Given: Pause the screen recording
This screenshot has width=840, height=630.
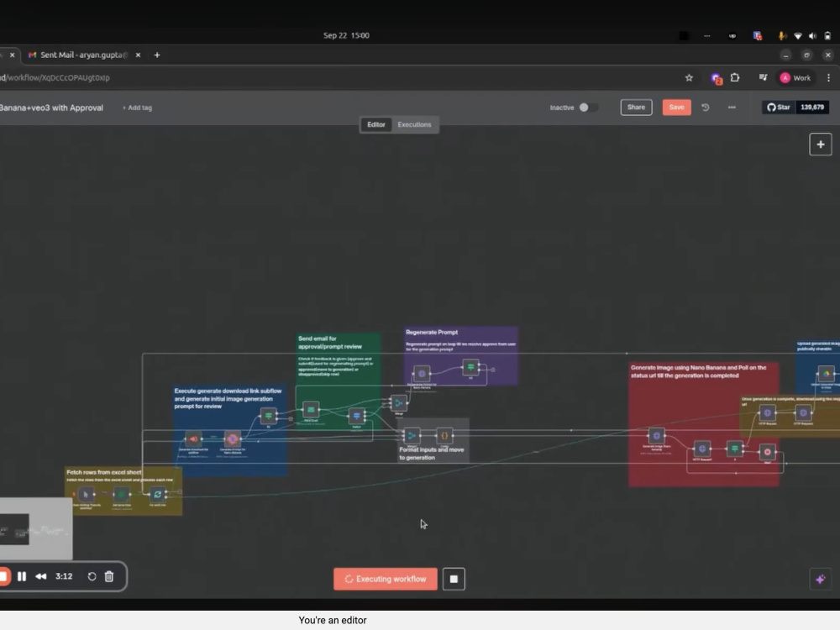Looking at the screenshot, I should [22, 576].
